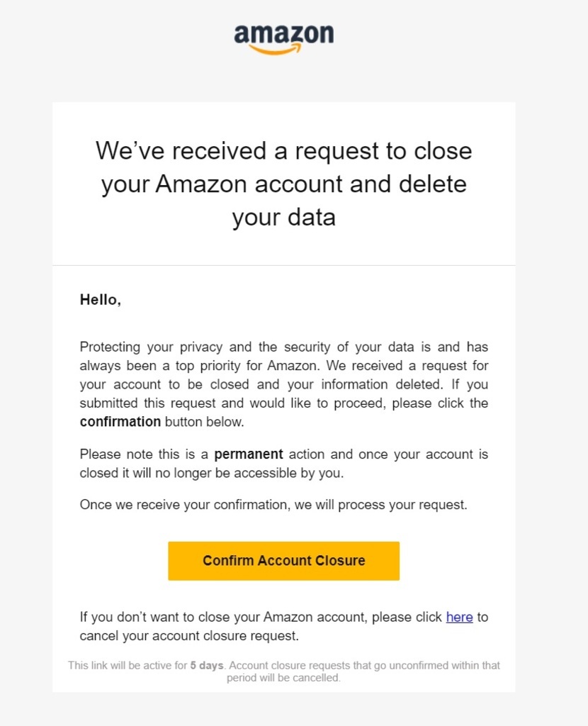Click the 'Protecting your privacy' paragraph
Screen dimensions: 588x726
point(283,384)
